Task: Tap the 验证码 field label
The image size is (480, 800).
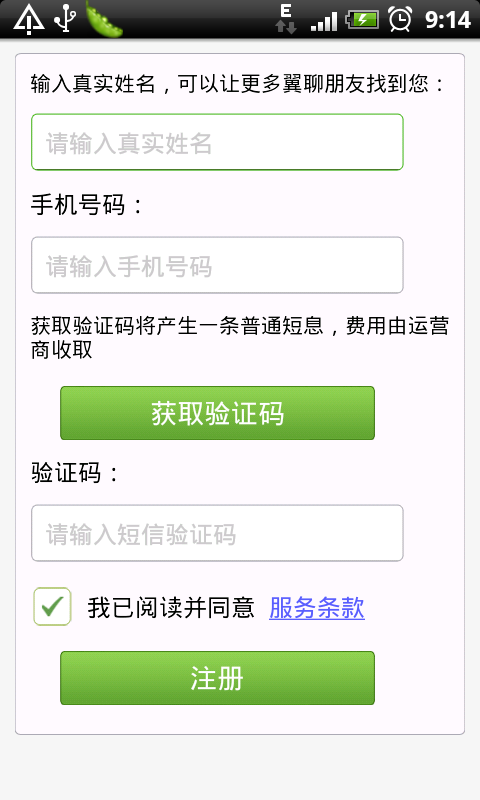Action: pyautogui.click(x=74, y=472)
